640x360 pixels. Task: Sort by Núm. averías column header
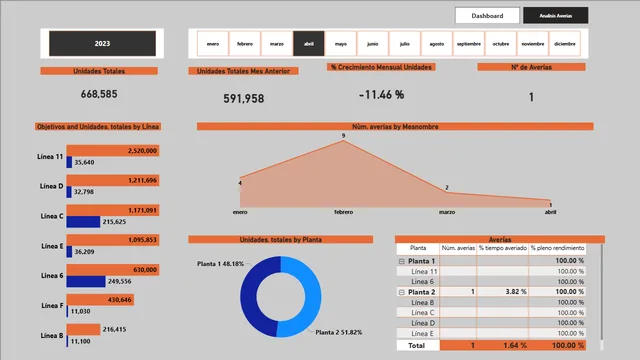tap(458, 248)
